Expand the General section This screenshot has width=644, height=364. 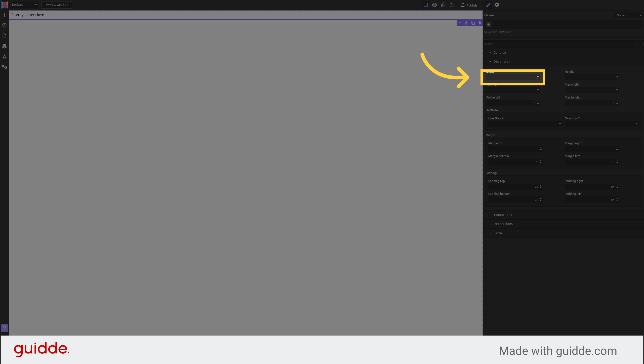[563, 53]
